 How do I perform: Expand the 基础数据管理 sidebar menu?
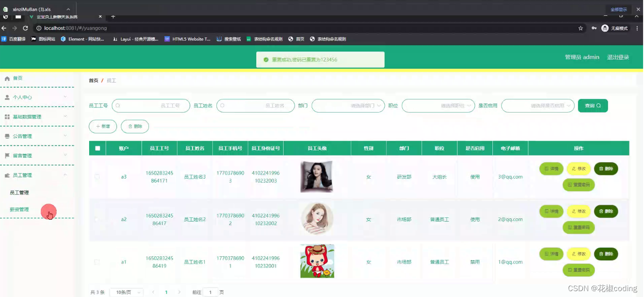(36, 117)
